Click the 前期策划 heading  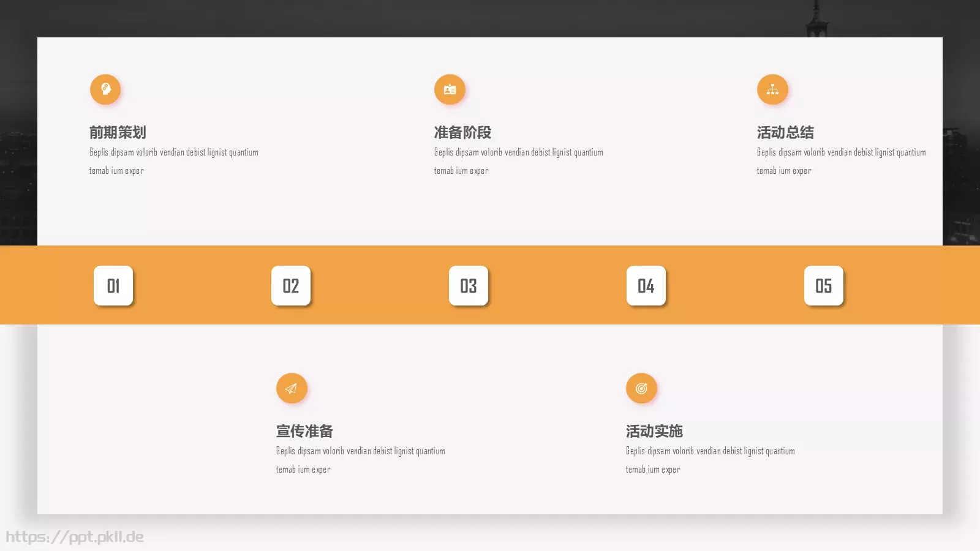tap(118, 132)
